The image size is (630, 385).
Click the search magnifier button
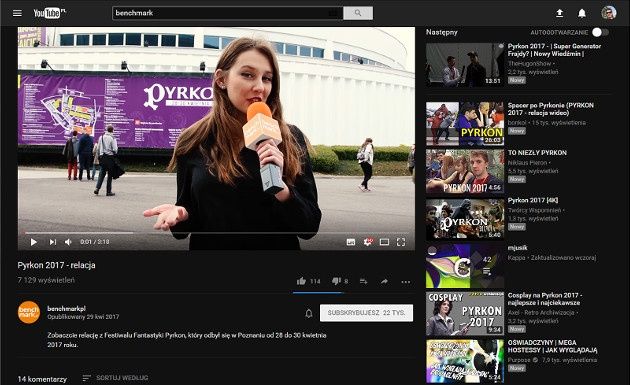click(x=358, y=13)
